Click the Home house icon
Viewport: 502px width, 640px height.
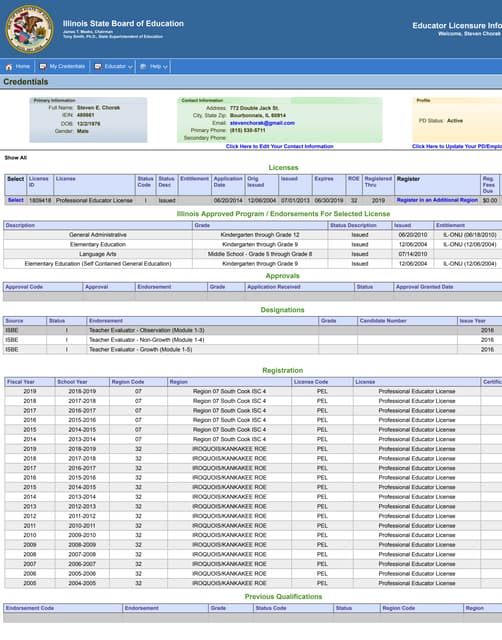[9, 67]
